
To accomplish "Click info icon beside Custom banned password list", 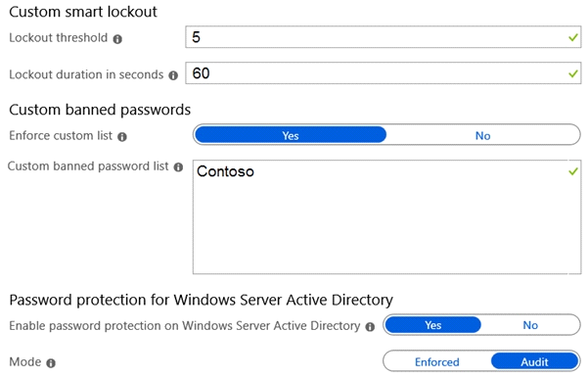I will click(178, 167).
